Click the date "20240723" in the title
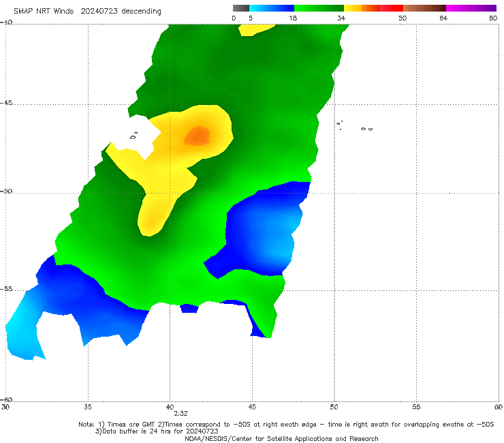 click(x=99, y=11)
